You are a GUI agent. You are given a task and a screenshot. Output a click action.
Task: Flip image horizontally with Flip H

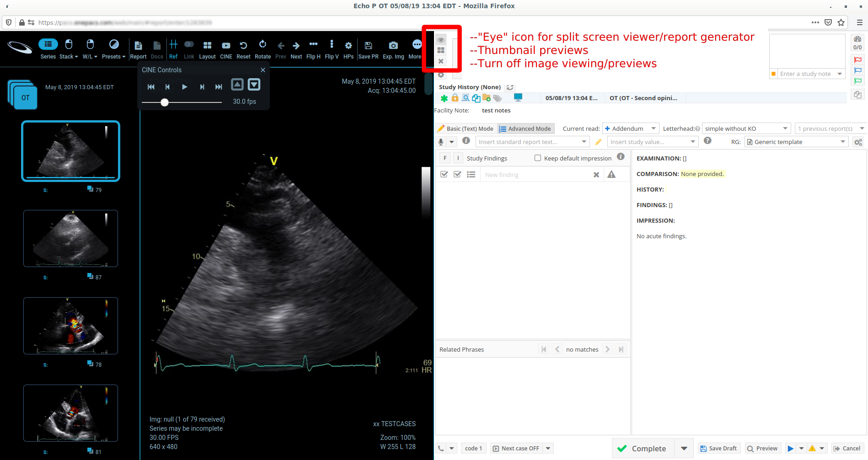313,49
